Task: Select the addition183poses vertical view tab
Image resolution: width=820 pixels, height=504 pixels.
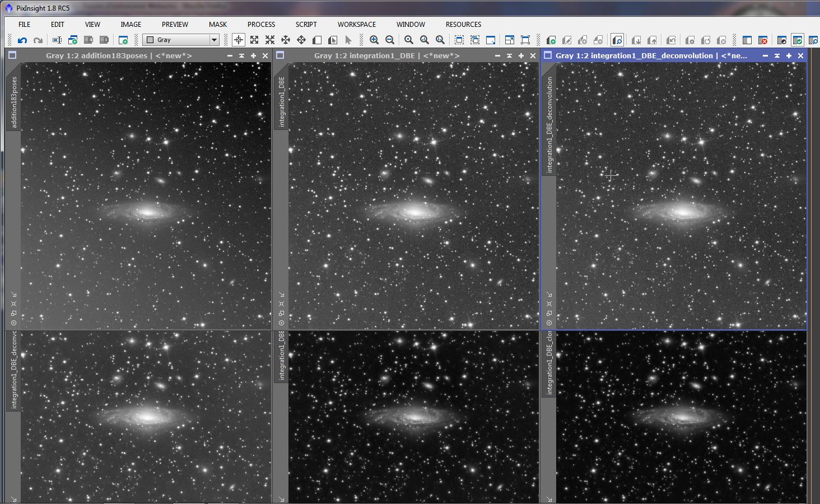Action: pyautogui.click(x=14, y=102)
